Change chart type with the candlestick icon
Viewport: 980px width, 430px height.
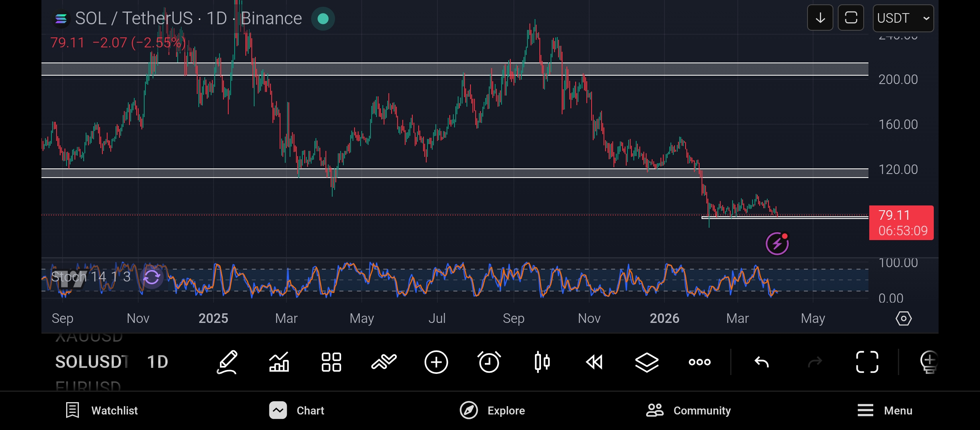point(542,362)
